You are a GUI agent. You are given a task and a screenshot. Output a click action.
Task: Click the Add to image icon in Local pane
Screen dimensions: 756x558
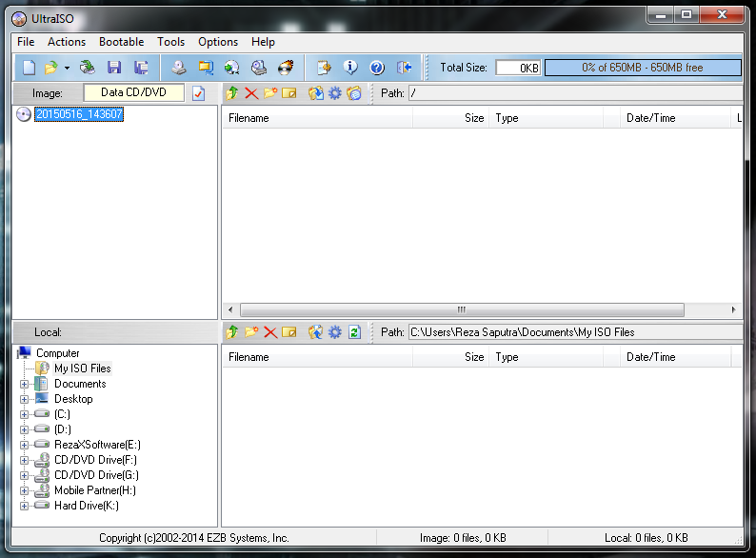coord(316,331)
